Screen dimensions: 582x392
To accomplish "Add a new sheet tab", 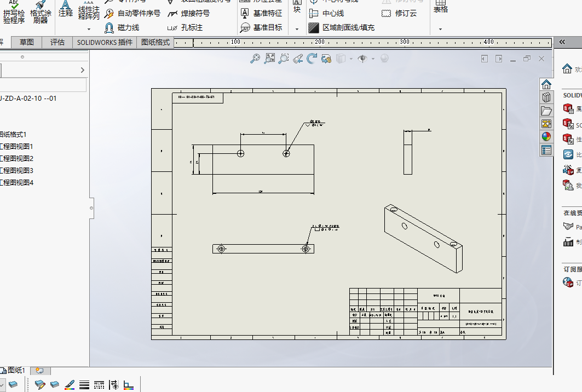I will pyautogui.click(x=40, y=371).
